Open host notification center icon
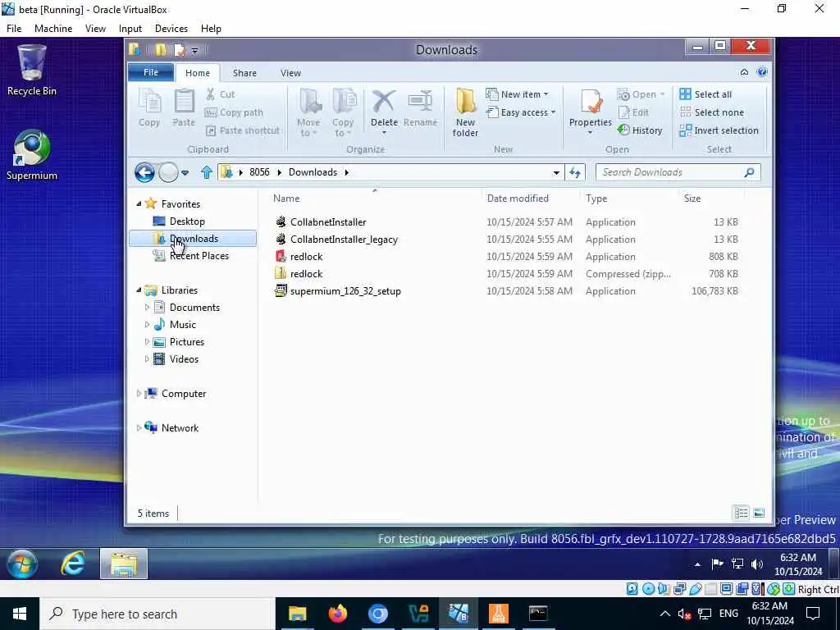This screenshot has width=840, height=630. (813, 614)
